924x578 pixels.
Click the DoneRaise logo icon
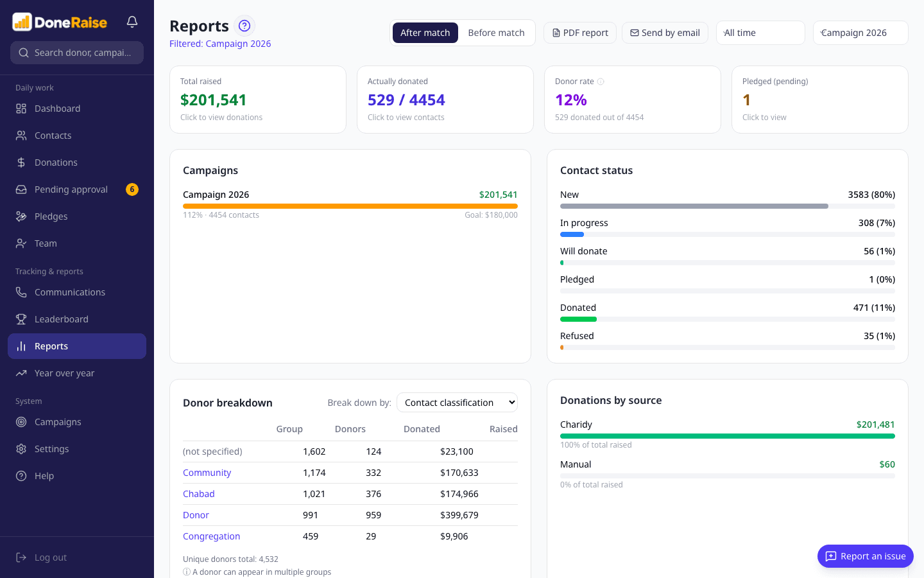pos(22,22)
